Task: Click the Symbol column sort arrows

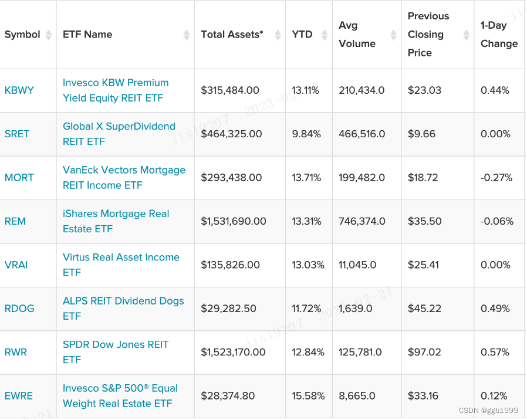Action: click(46, 34)
